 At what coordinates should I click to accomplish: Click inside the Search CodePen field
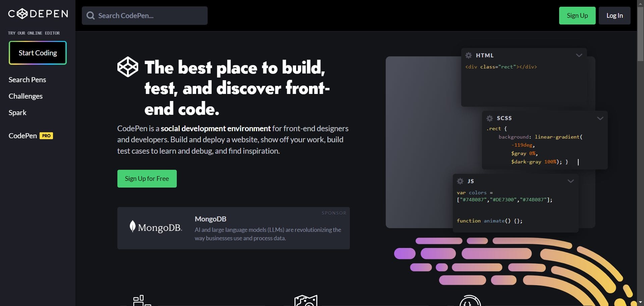pos(144,15)
